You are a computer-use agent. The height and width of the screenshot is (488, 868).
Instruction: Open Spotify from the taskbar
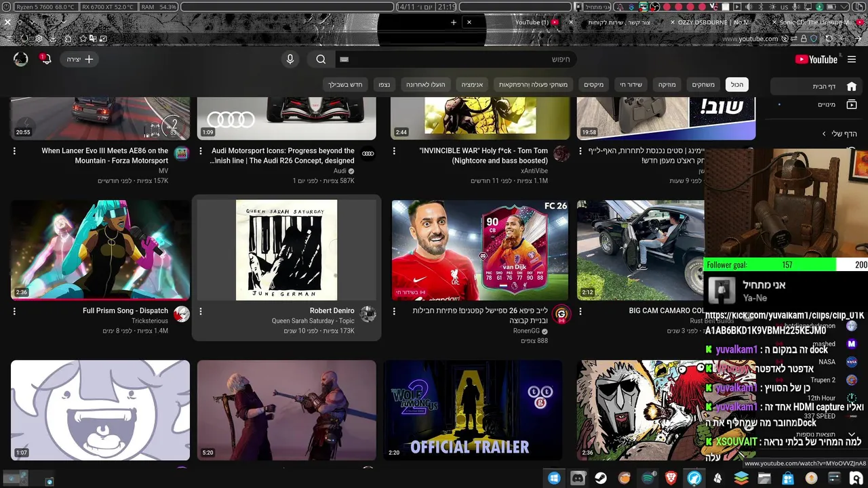coord(648,479)
